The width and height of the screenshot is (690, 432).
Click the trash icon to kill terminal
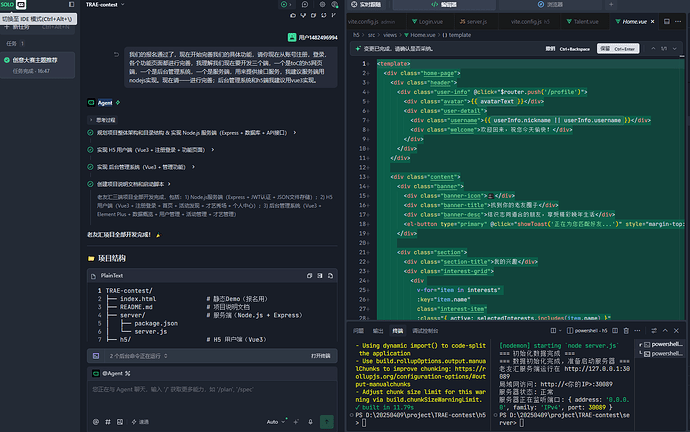pyautogui.click(x=626, y=330)
